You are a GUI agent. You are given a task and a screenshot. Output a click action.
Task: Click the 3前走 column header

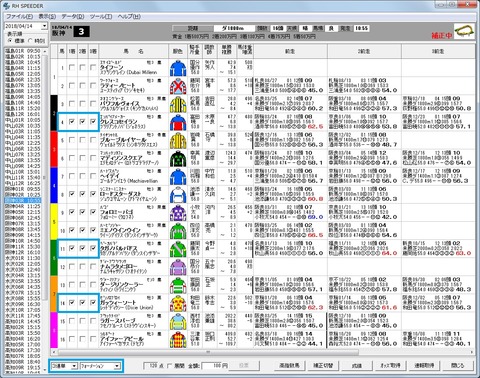click(438, 51)
